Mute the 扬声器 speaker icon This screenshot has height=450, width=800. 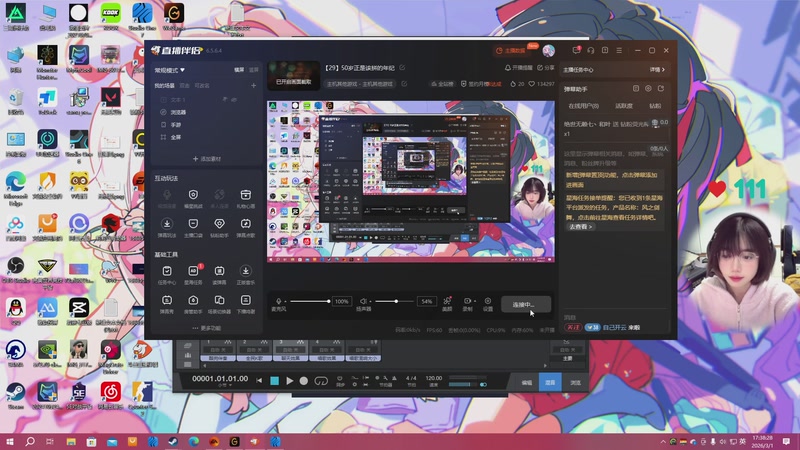coord(363,301)
